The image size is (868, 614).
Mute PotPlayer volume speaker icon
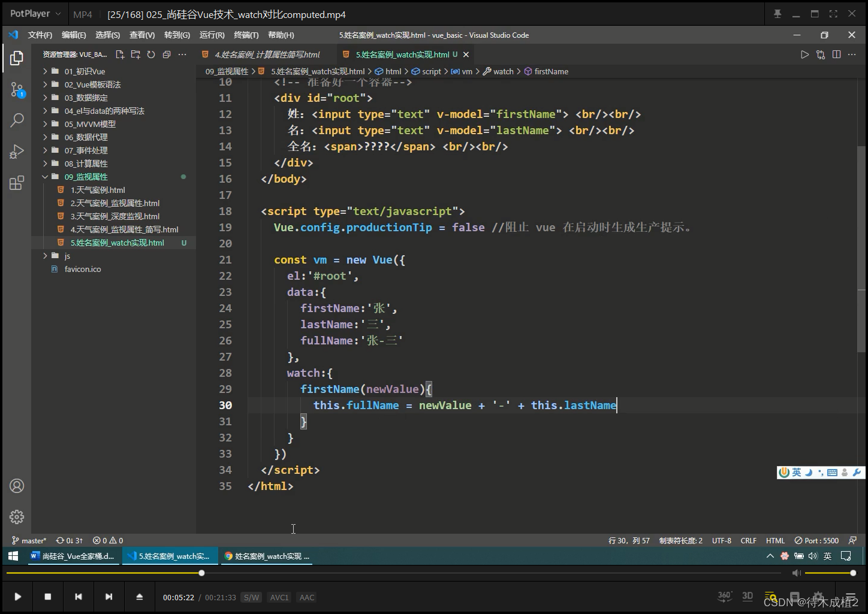797,573
